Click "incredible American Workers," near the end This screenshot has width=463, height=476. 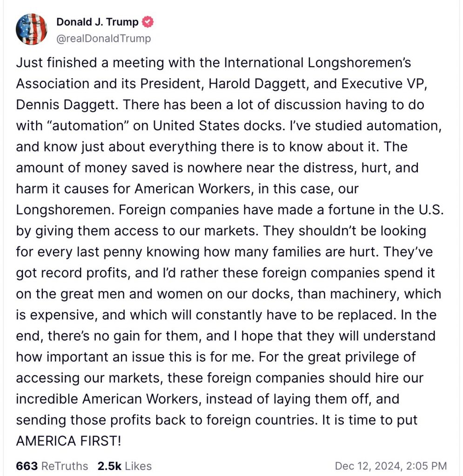[109, 399]
